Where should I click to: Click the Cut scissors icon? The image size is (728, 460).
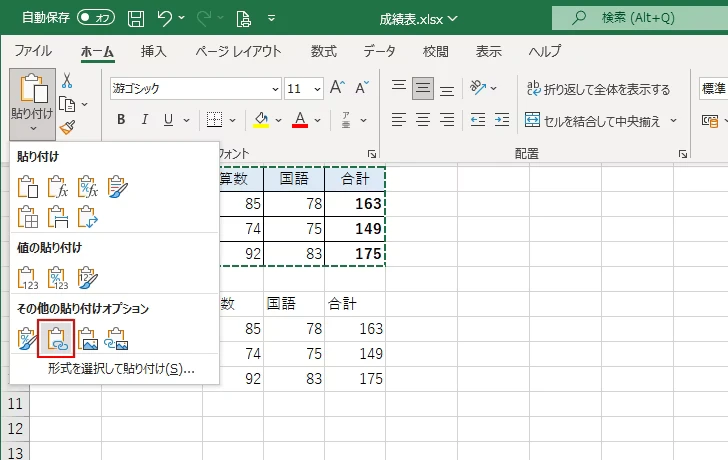67,81
